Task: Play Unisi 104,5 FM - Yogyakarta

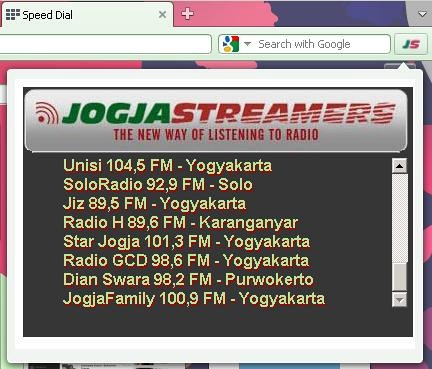Action: tap(167, 165)
